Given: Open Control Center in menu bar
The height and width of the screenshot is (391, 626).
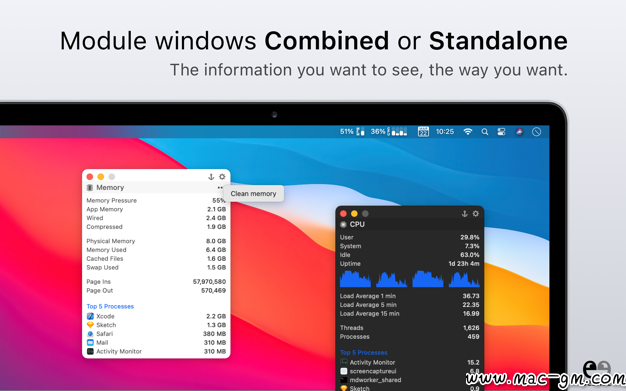Looking at the screenshot, I should pos(501,131).
